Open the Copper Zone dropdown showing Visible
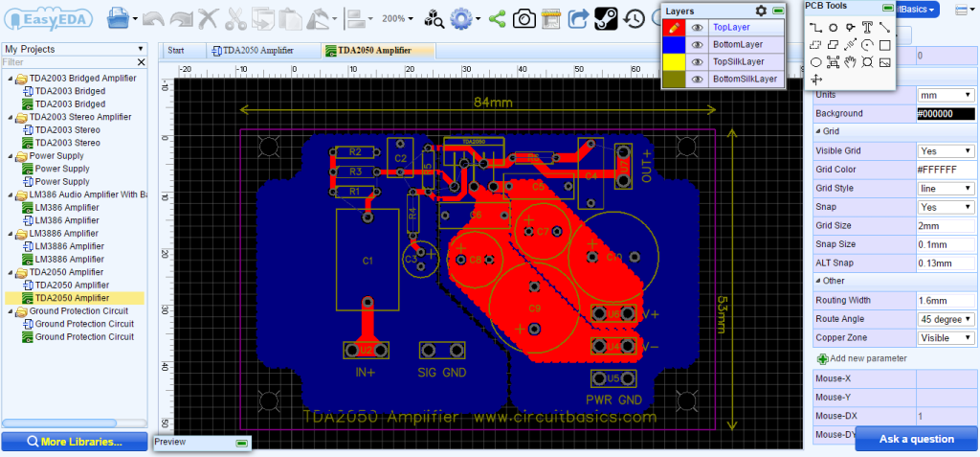Screen dimensions: 980x457 pos(946,338)
